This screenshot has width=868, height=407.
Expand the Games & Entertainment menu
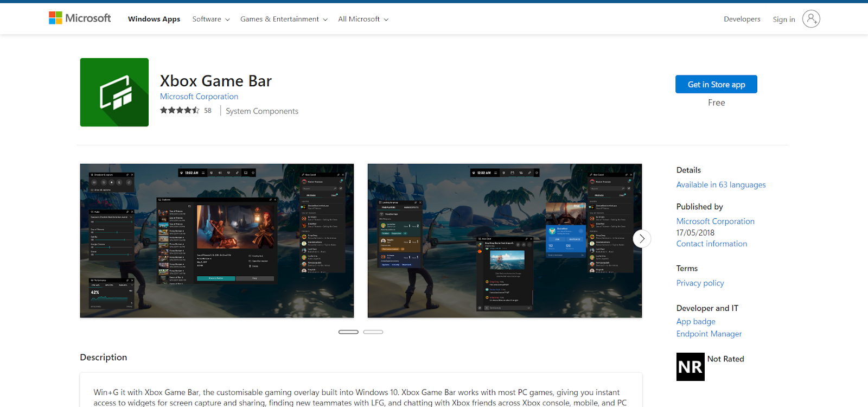(284, 19)
